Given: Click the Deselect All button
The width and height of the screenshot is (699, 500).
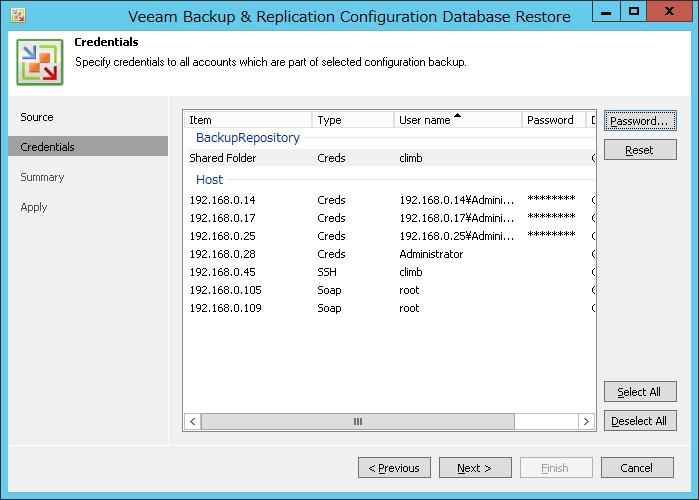Looking at the screenshot, I should pyautogui.click(x=640, y=421).
